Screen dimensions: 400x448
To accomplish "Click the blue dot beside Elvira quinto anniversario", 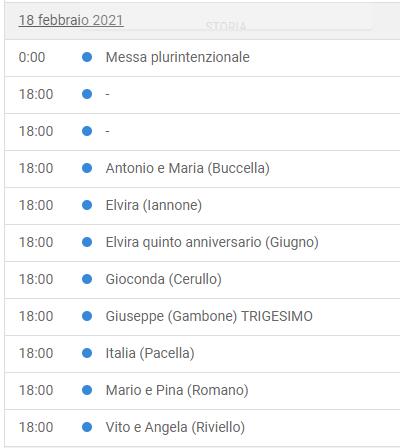I will click(87, 242).
